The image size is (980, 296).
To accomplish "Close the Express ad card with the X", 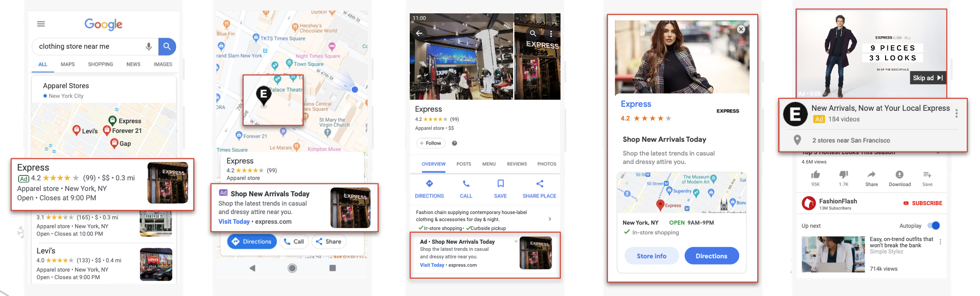I will (741, 29).
